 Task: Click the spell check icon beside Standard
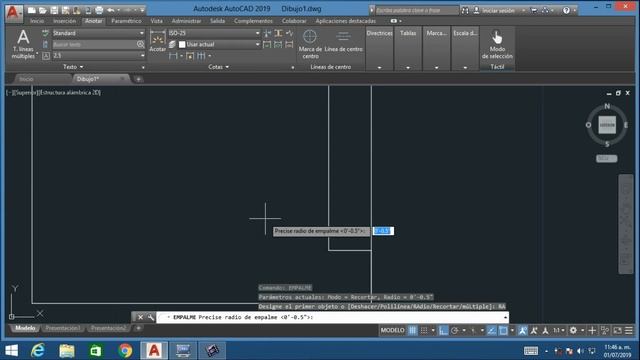45,33
